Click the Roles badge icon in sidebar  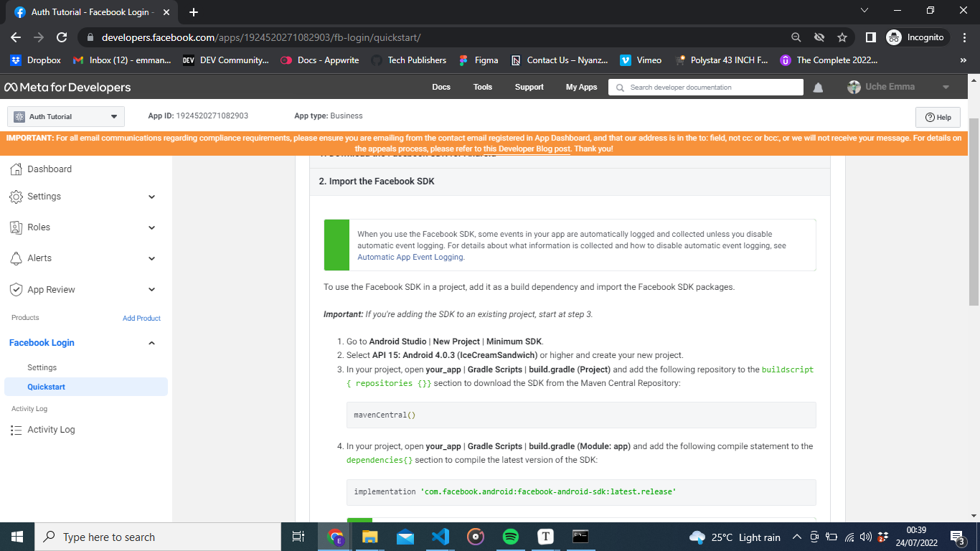(x=16, y=227)
